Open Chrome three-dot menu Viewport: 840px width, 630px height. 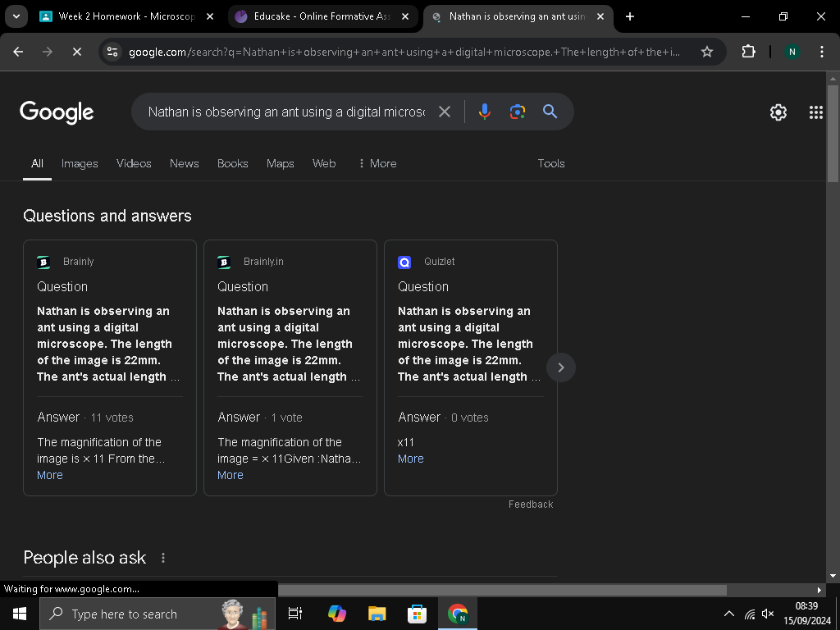(x=822, y=52)
